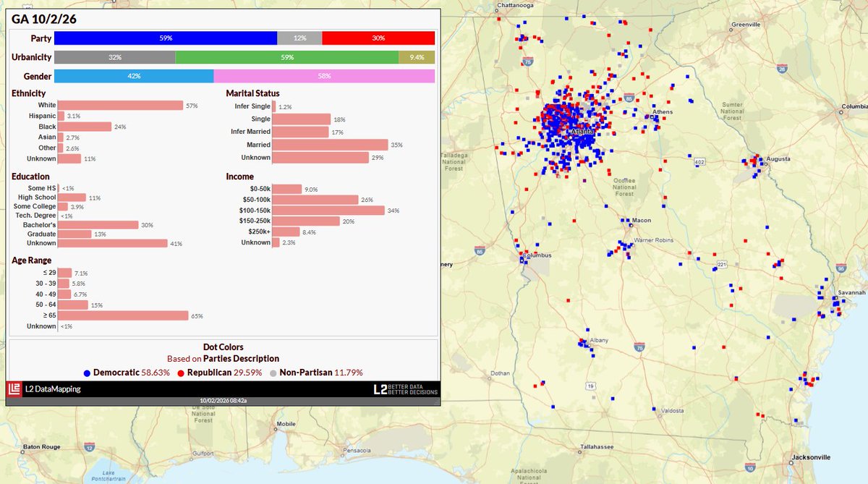The width and height of the screenshot is (868, 484).
Task: Click the 'Parties Description' legend text
Action: coord(241,359)
